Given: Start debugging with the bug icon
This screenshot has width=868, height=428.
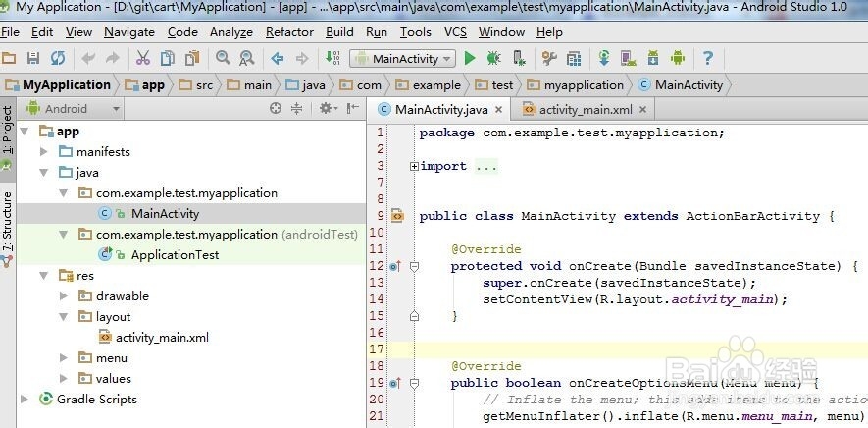Looking at the screenshot, I should tap(493, 58).
